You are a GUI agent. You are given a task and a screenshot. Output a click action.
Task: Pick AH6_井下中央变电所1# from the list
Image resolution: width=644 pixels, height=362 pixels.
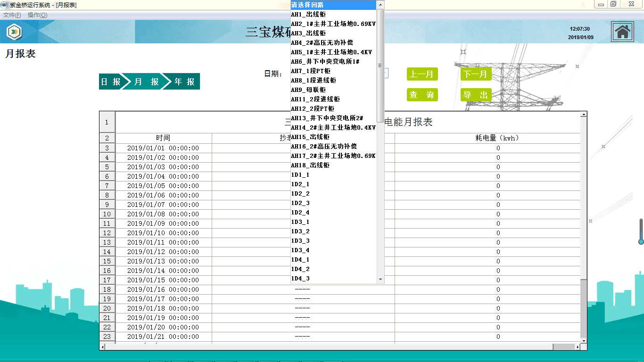point(325,62)
